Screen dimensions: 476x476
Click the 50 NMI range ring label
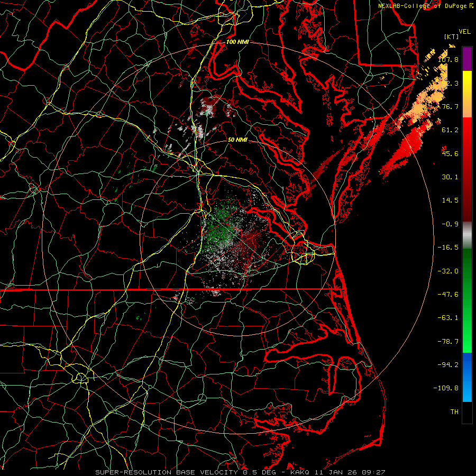click(x=237, y=140)
